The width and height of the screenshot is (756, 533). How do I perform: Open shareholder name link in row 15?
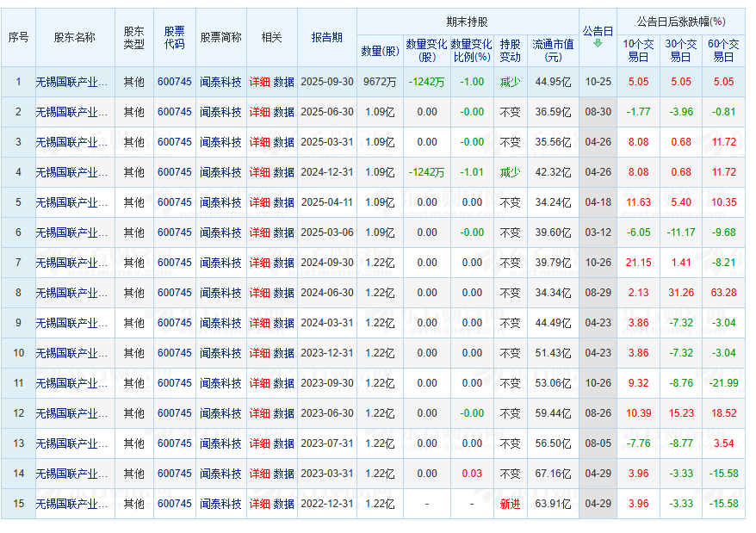71,504
